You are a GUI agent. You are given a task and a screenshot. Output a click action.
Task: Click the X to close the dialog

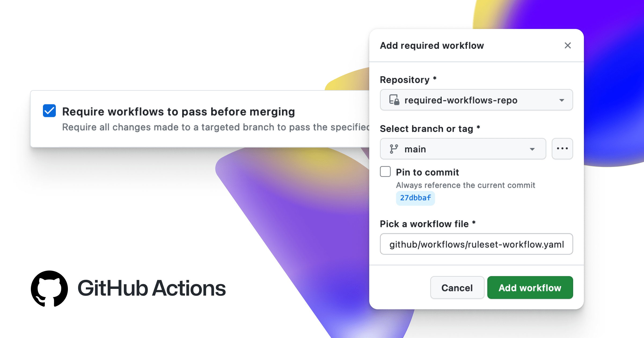[568, 46]
